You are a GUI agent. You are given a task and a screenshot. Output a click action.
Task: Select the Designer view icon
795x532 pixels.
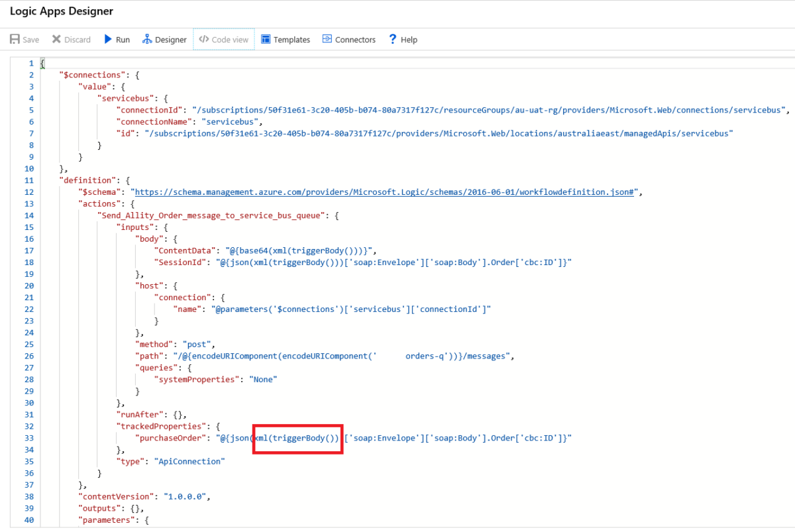click(147, 39)
